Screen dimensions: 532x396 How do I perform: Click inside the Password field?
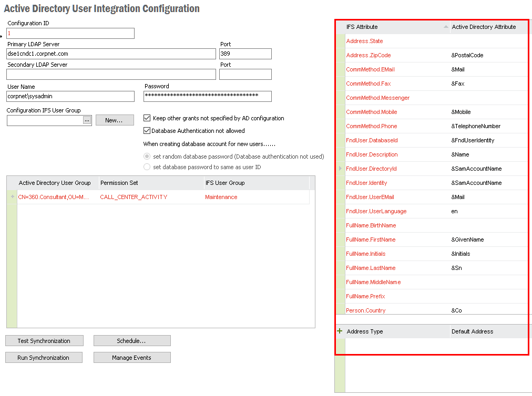tap(207, 96)
